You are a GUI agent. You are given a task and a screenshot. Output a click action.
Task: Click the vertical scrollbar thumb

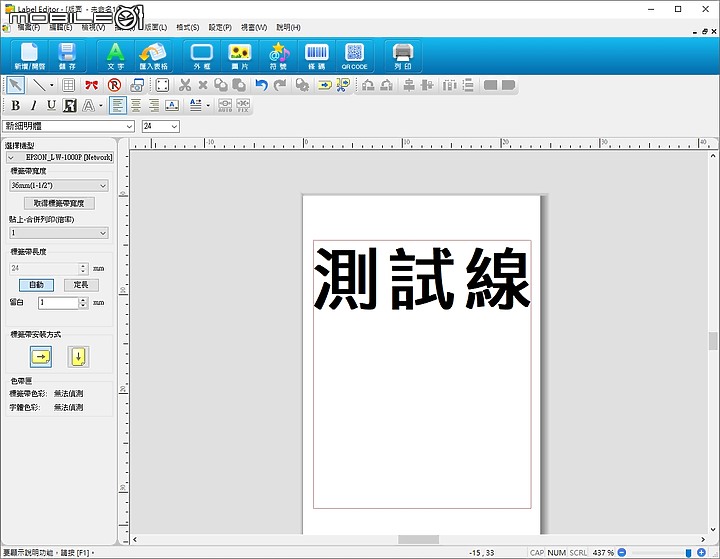[x=713, y=341]
